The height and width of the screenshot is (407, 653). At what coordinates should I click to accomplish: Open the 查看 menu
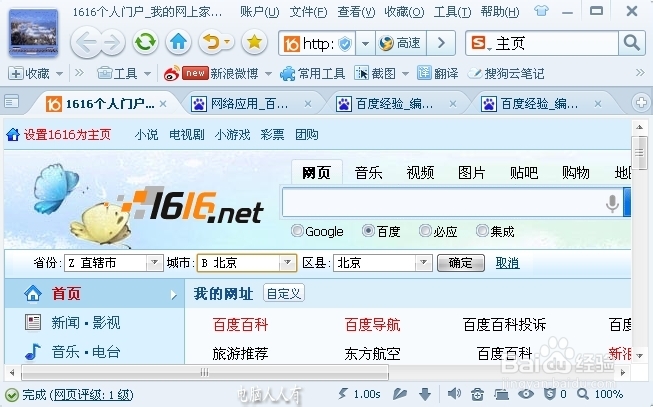(356, 12)
